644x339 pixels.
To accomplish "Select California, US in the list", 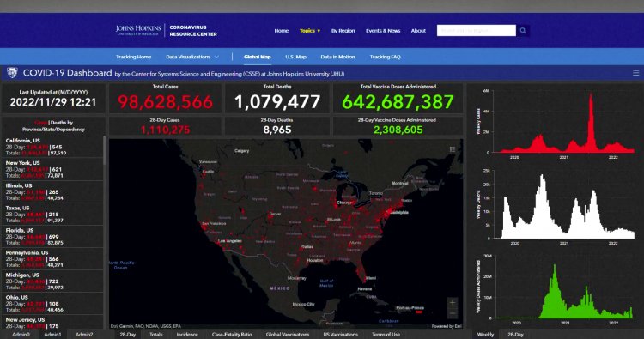I will point(52,147).
